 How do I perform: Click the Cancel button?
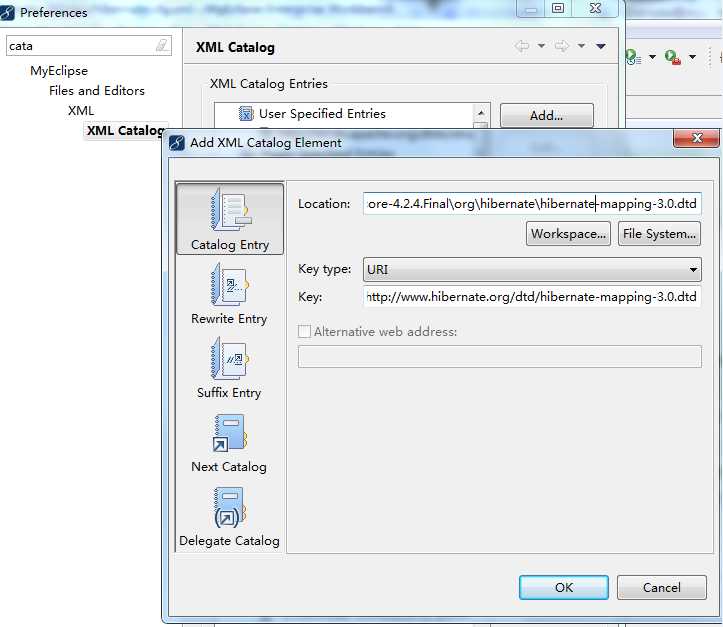coord(662,587)
